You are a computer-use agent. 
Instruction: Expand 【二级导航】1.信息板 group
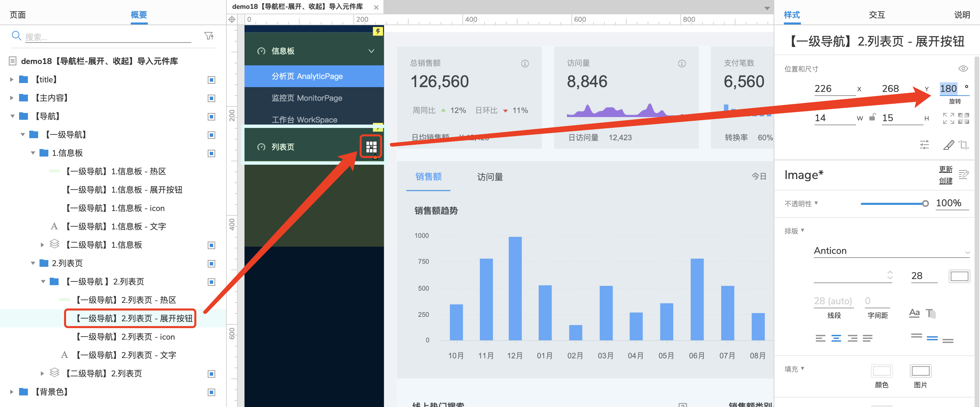pos(42,245)
